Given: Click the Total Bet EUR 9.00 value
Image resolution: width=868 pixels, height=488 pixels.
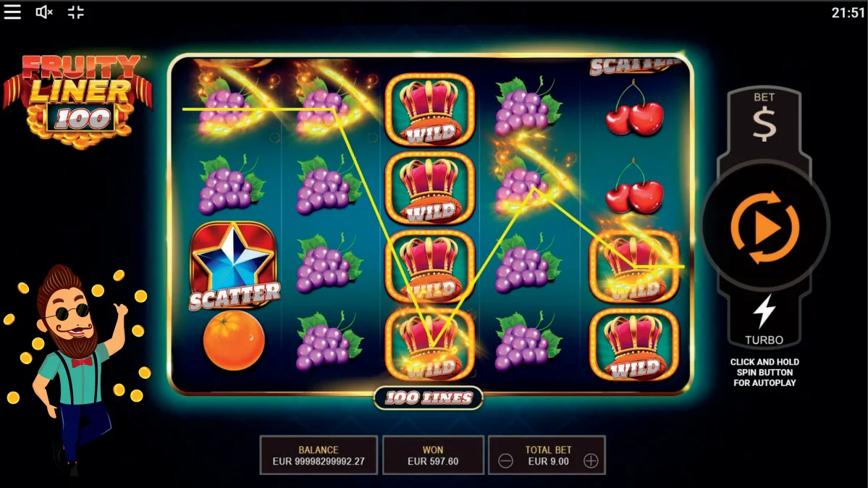Looking at the screenshot, I should tap(548, 461).
